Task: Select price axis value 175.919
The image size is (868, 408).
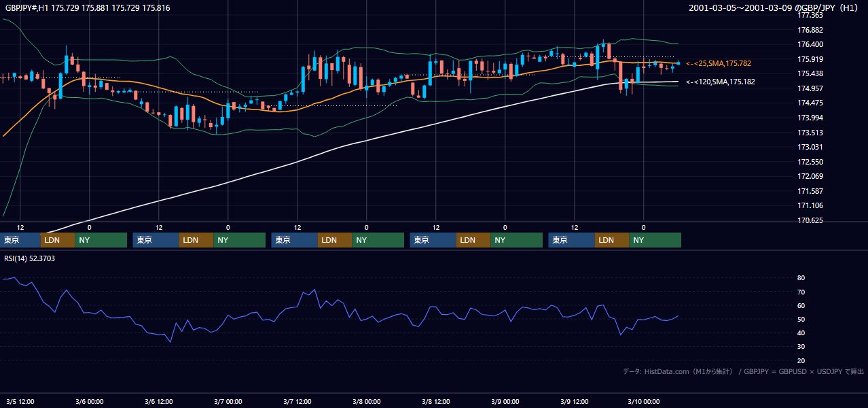Action: point(810,59)
